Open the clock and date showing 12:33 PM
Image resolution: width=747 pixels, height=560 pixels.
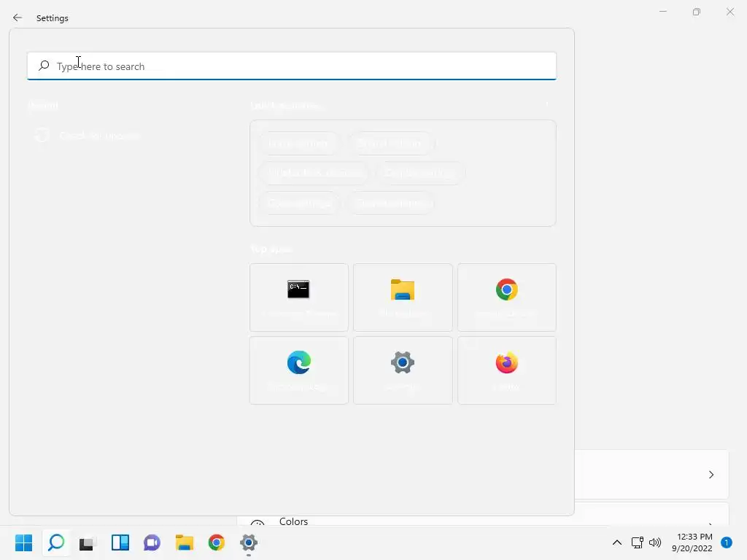pyautogui.click(x=692, y=542)
